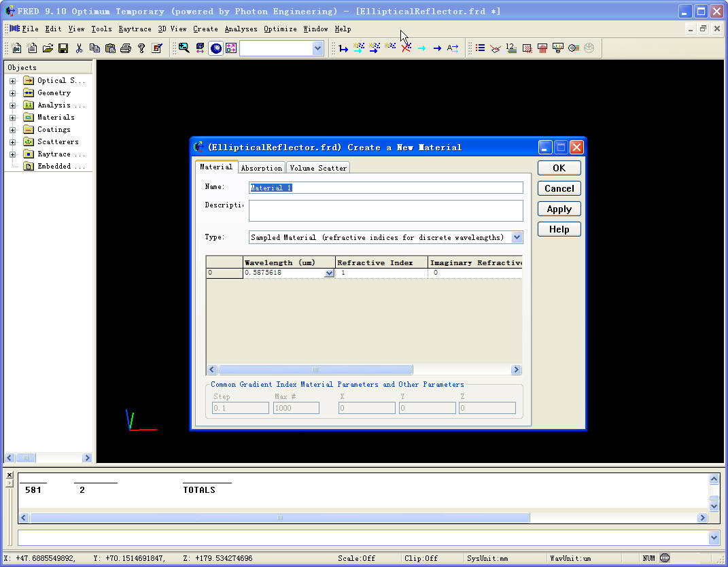Click the new text document icon
Image resolution: width=728 pixels, height=567 pixels.
tap(32, 48)
